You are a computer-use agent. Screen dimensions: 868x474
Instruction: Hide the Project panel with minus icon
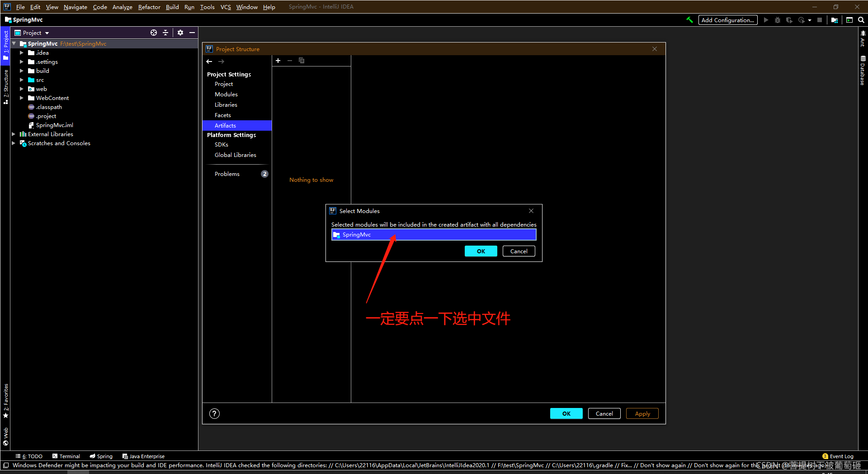(192, 33)
